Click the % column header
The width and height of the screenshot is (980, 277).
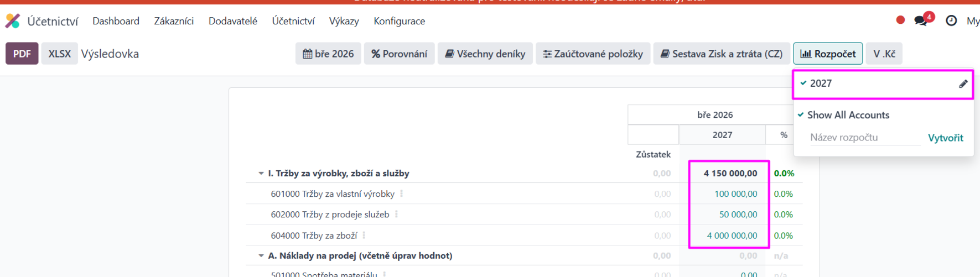(784, 134)
